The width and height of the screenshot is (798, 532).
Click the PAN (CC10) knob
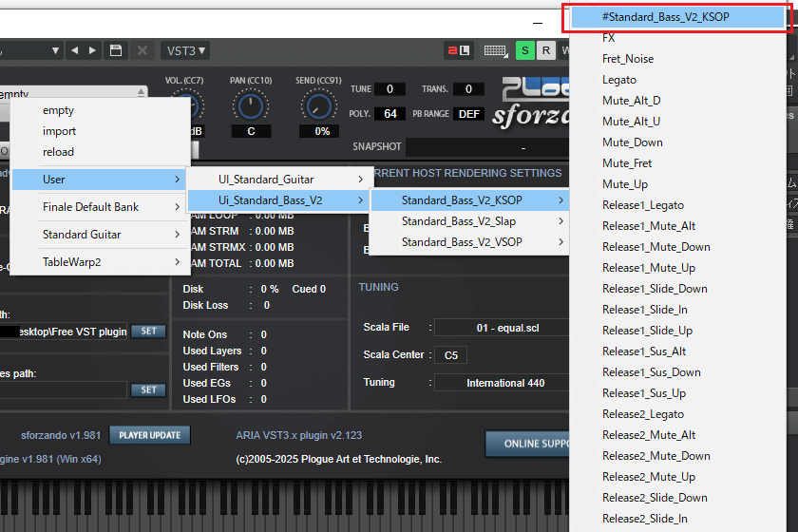(x=251, y=106)
